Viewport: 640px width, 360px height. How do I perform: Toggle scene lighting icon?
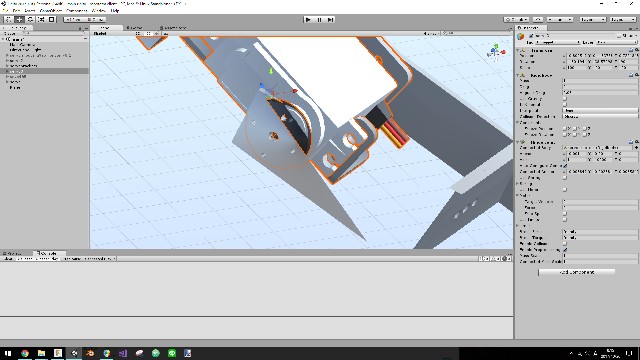148,33
